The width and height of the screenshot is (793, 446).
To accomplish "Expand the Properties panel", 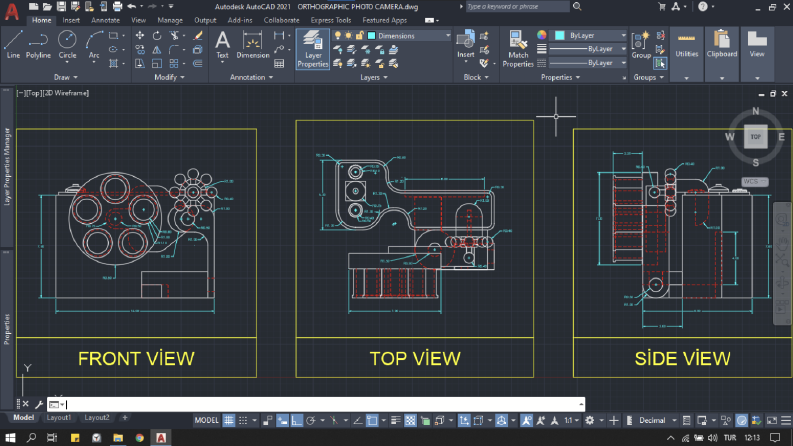I will pos(560,77).
